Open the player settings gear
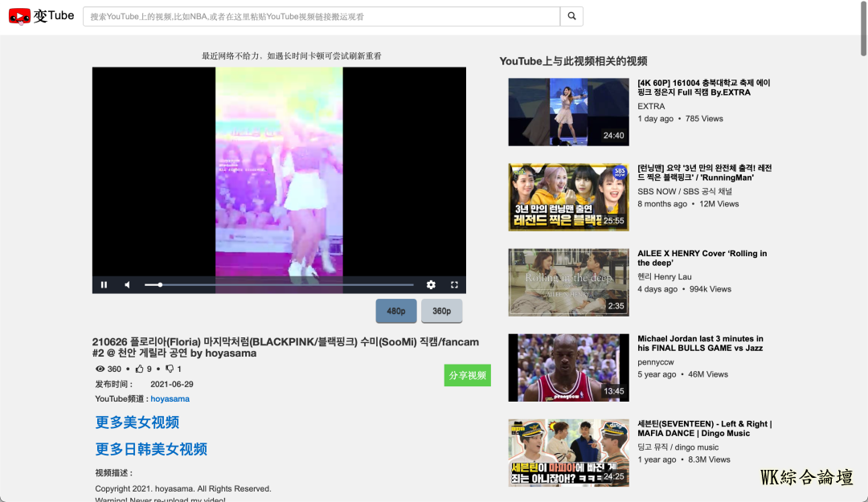The image size is (868, 502). (x=431, y=284)
